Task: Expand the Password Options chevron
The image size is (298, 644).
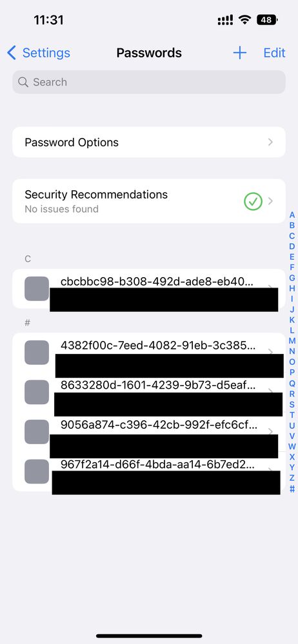Action: 270,142
